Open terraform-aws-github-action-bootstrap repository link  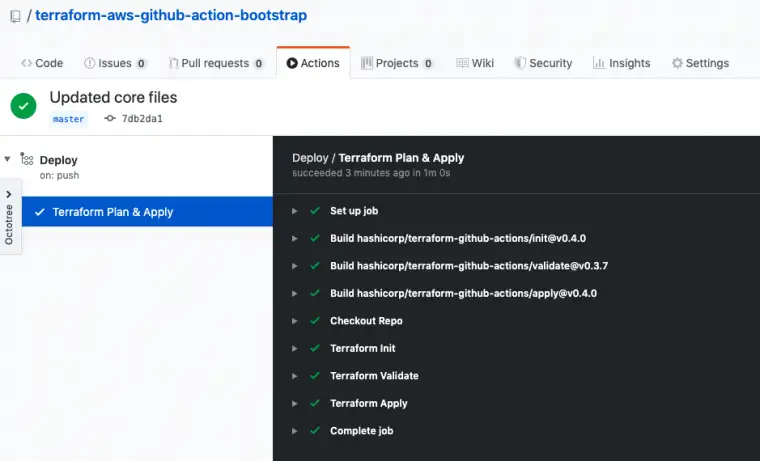pyautogui.click(x=171, y=16)
